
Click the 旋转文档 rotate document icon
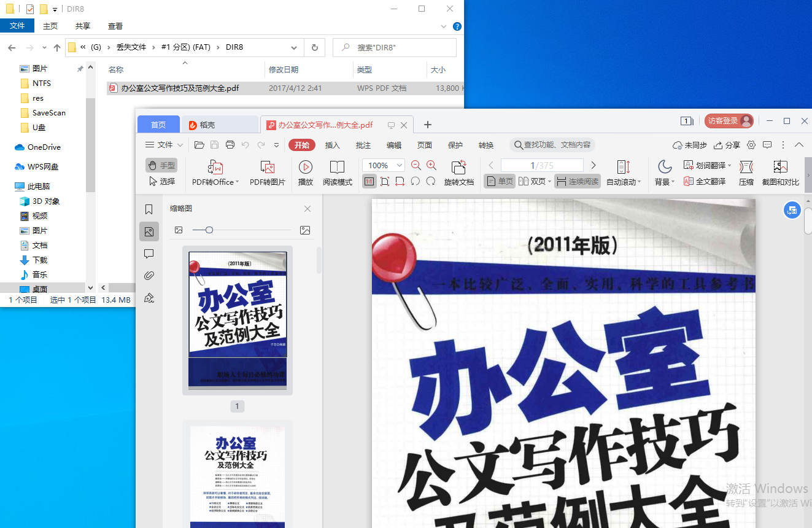point(458,173)
